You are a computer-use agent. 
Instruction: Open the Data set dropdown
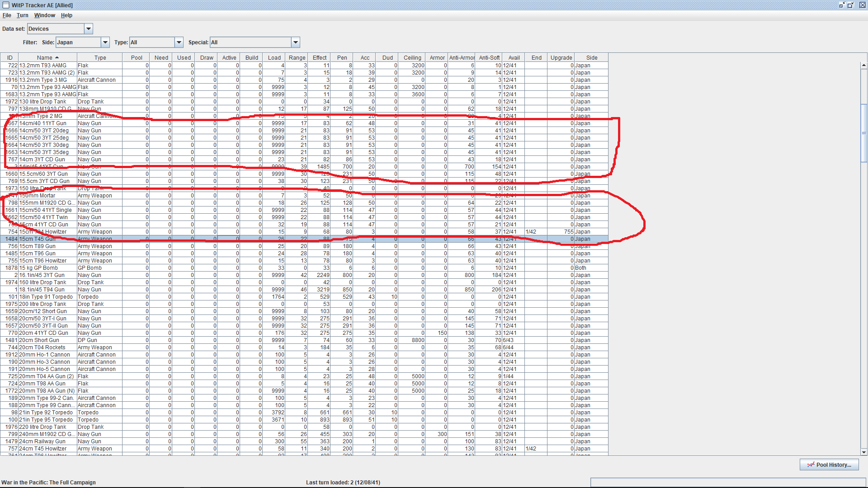coord(89,29)
